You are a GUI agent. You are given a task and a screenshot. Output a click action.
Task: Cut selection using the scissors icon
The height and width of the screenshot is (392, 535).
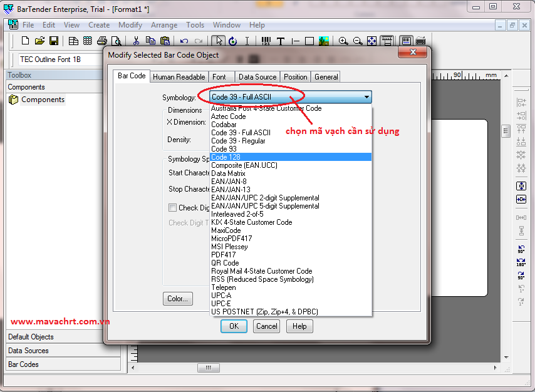point(136,41)
